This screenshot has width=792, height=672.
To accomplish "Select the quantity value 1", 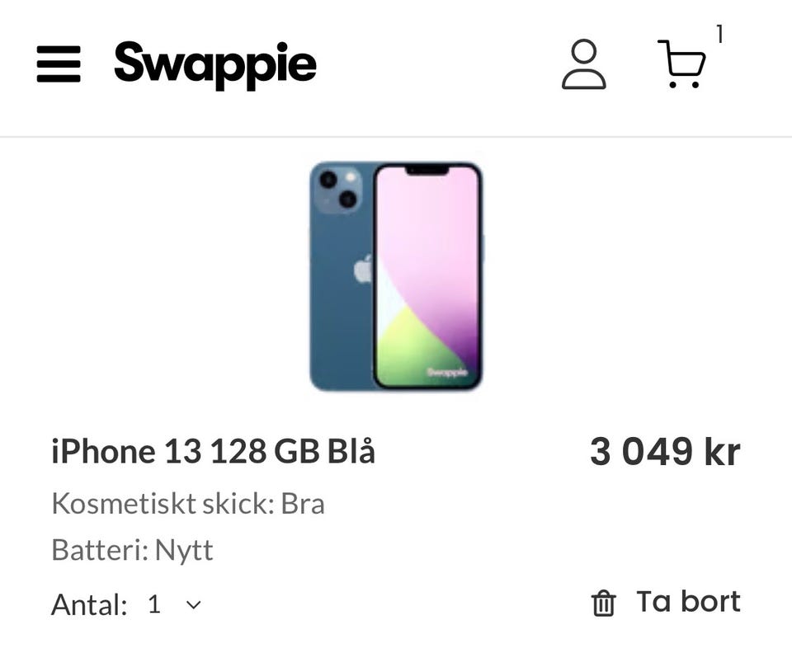I will 154,605.
